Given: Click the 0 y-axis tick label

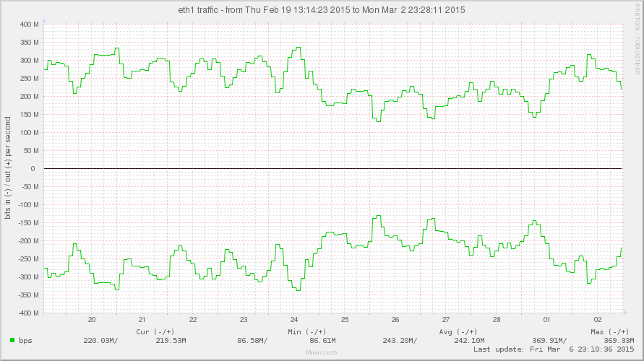Looking at the screenshot, I should [x=33, y=169].
